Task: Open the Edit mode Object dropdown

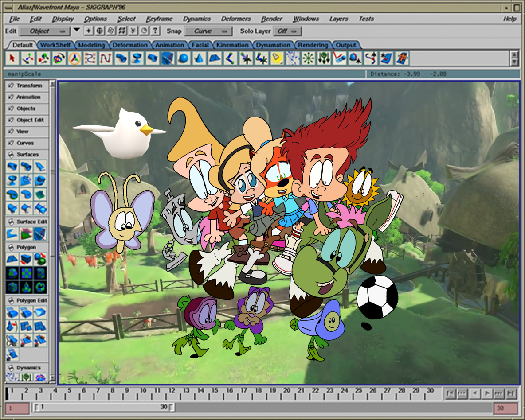Action: tap(45, 31)
